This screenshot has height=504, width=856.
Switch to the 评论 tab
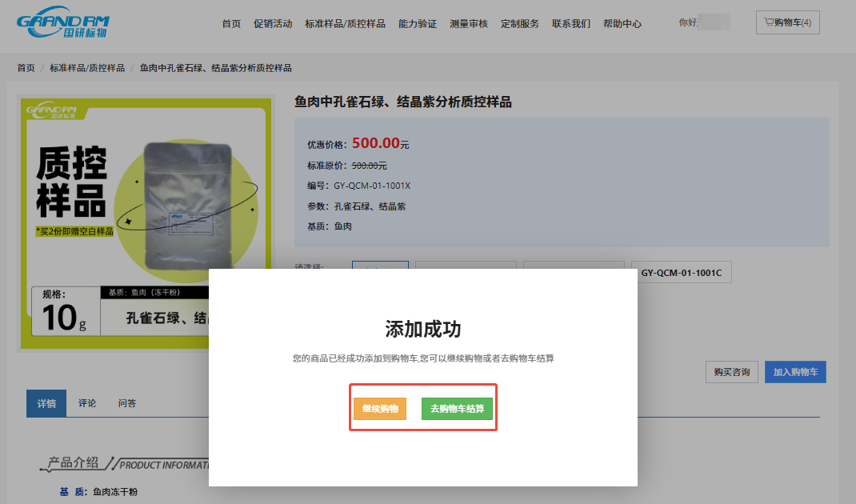coord(87,403)
